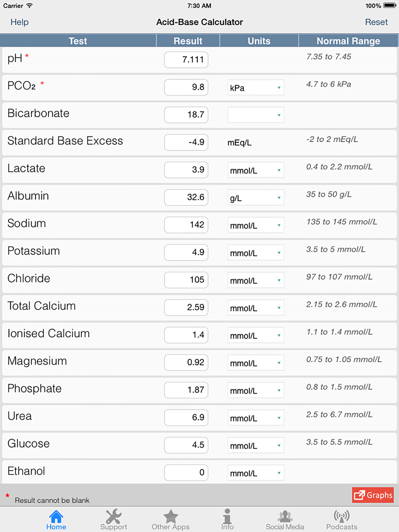Select the Ethanol result field
This screenshot has height=532, width=399.
(186, 473)
